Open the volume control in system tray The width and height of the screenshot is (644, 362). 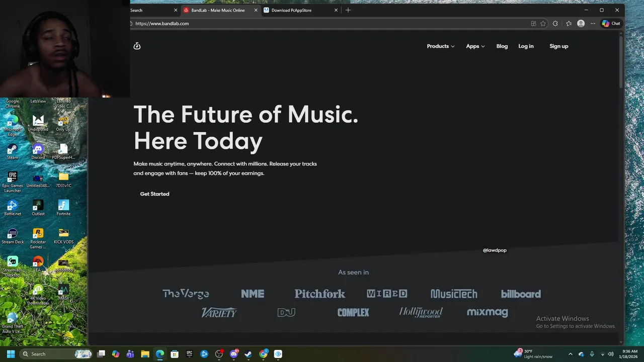point(611,354)
